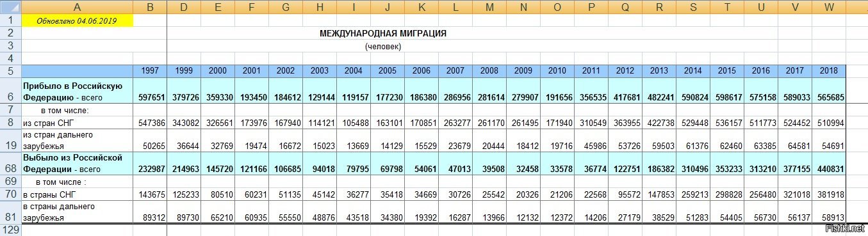The width and height of the screenshot is (868, 236).
Task: Click the yellow 'Обновлено 04.06.2019' cell
Action: click(x=78, y=20)
